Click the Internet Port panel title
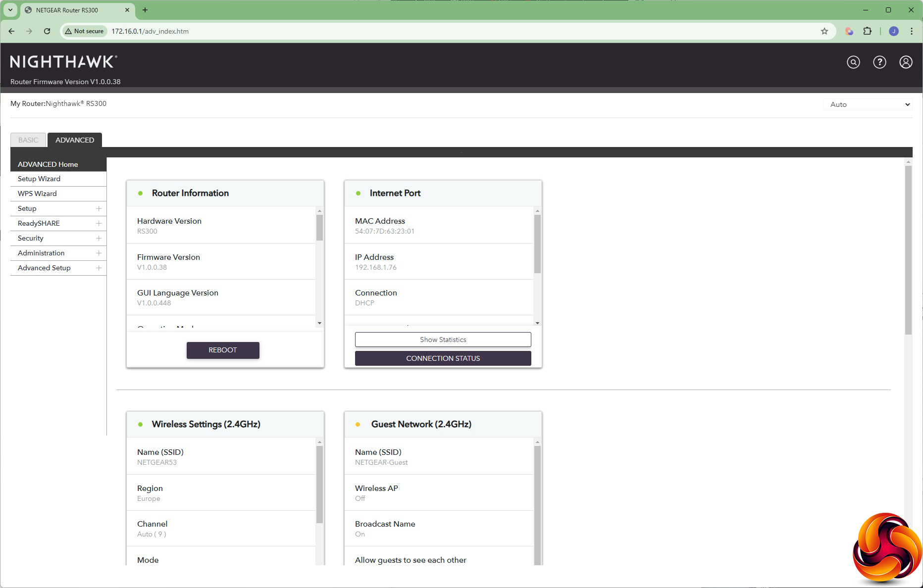Image resolution: width=923 pixels, height=588 pixels. click(x=395, y=193)
